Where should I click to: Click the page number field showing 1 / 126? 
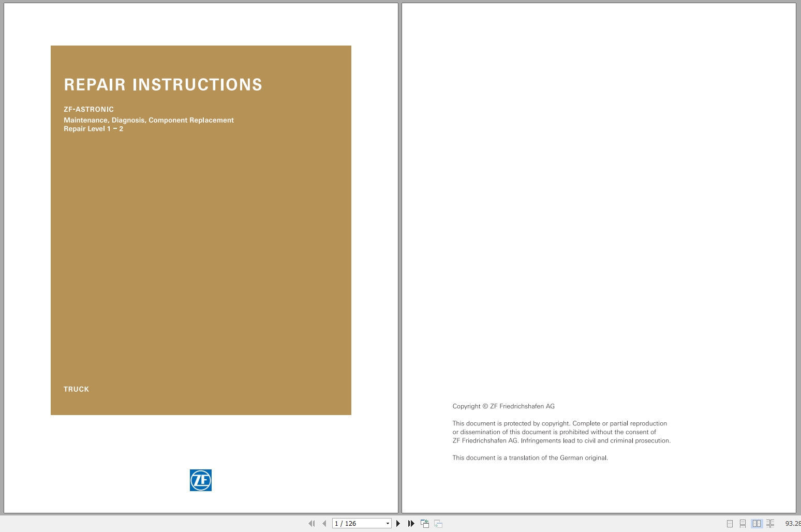359,524
